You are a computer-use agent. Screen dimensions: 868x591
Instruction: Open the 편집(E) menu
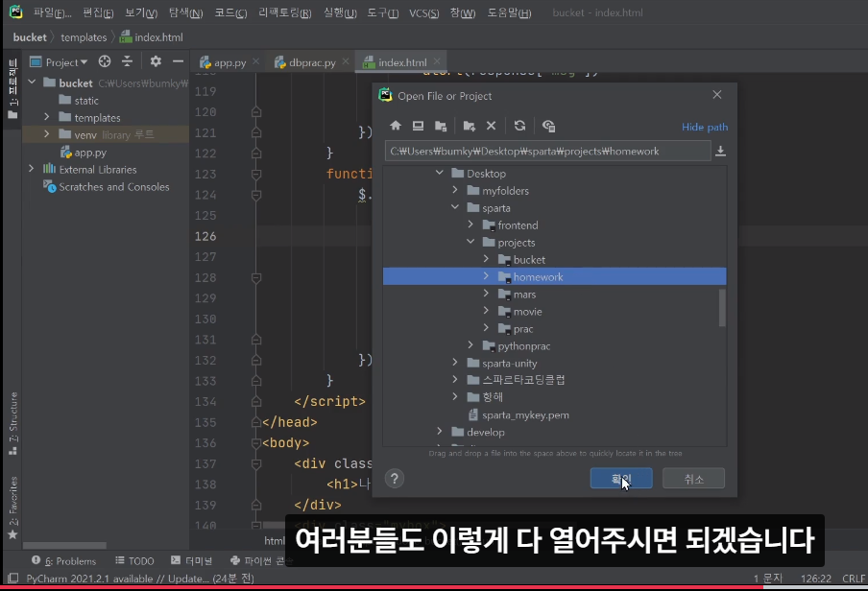point(98,12)
